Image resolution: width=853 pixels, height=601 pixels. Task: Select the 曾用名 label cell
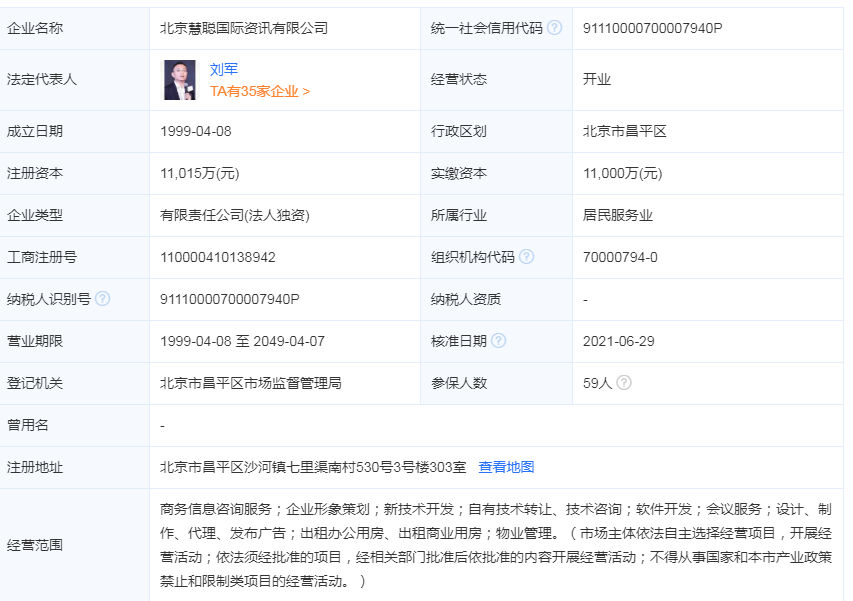pyautogui.click(x=75, y=425)
